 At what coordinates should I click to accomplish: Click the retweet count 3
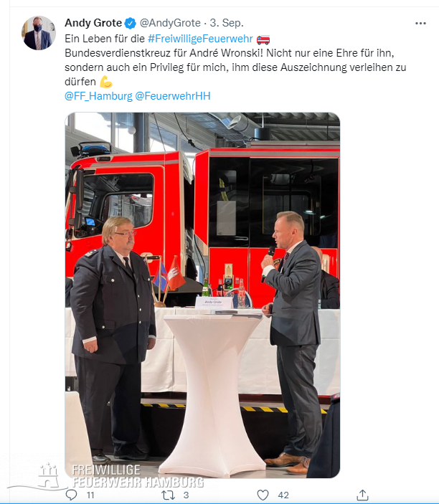coord(186,495)
